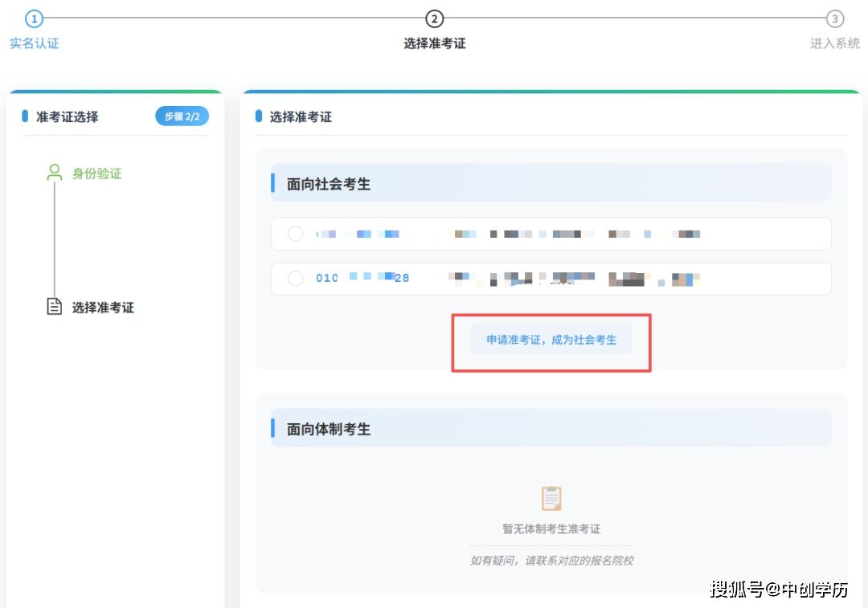This screenshot has width=868, height=608.
Task: Click the empty-state document icon under 面向体制考生
Action: (551, 497)
